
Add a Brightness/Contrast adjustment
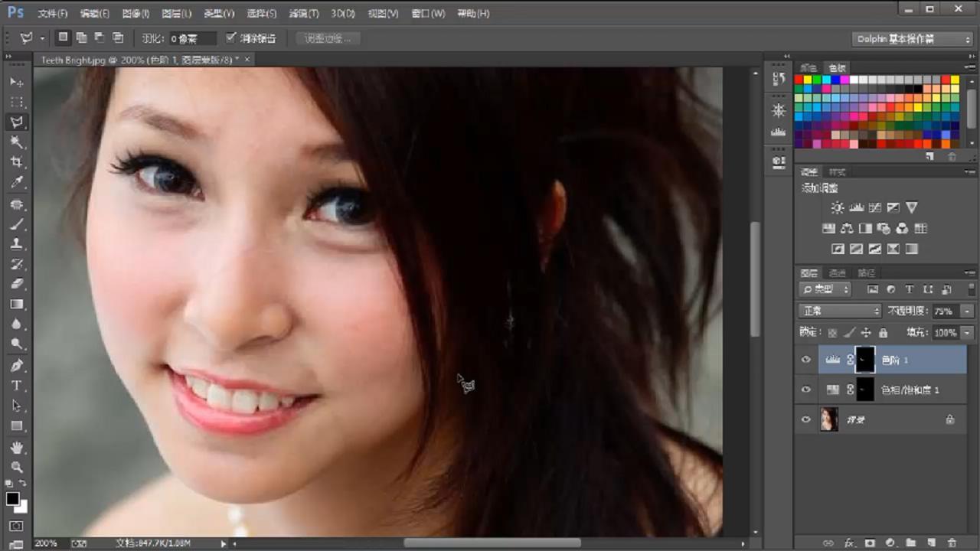838,207
